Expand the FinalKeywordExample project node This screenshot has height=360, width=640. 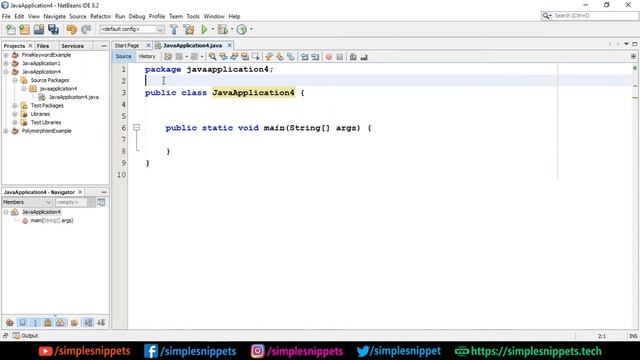(6, 55)
